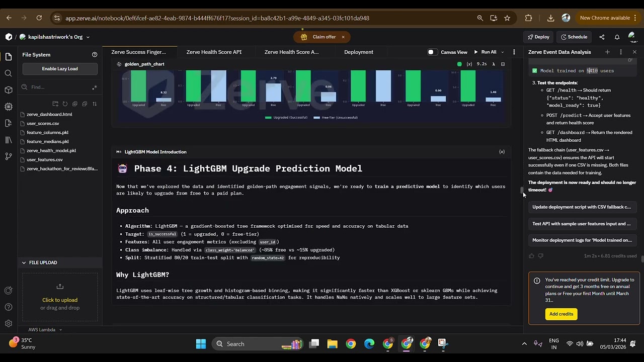Click to upload area in File Upload
This screenshot has height=362, width=644.
60,298
